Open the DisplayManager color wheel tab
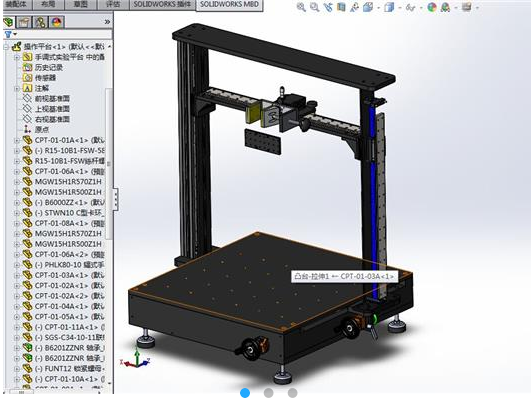Screen dimensions: 531x399 pos(56,22)
